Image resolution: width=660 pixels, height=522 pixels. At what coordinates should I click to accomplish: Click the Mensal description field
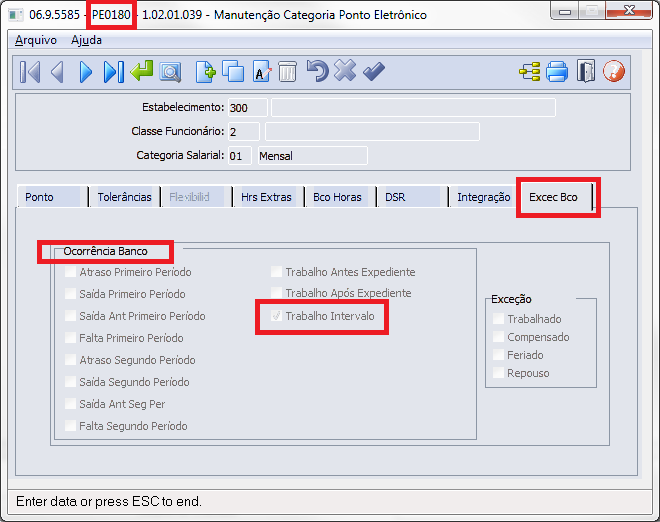coord(312,156)
